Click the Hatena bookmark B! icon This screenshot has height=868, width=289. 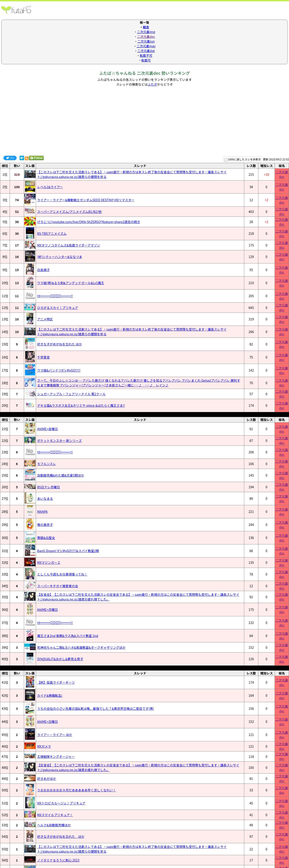22,158
